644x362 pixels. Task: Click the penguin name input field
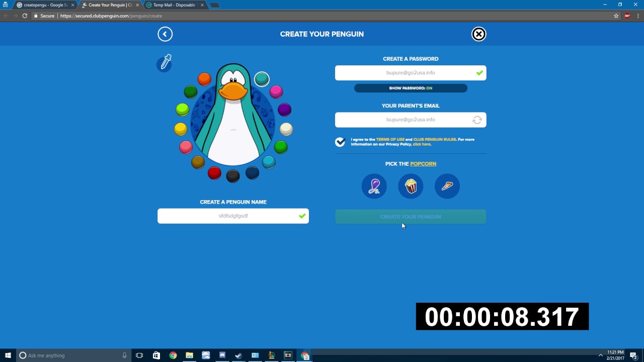233,216
